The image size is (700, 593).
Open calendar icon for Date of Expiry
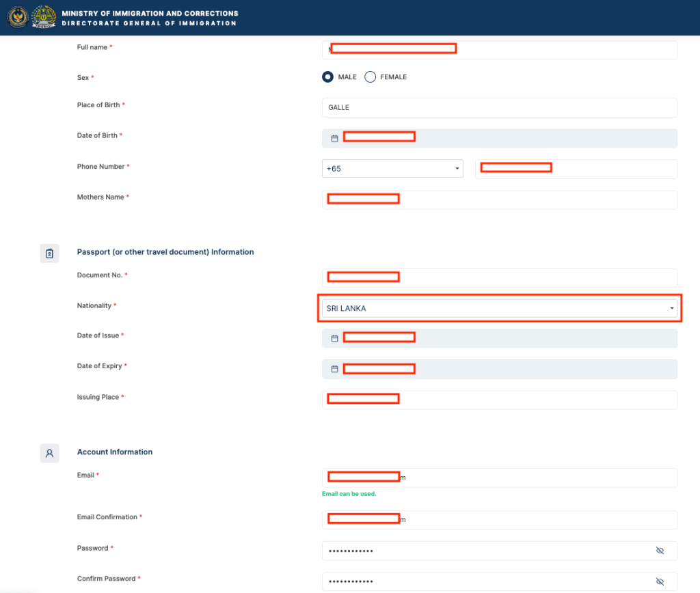pos(334,369)
